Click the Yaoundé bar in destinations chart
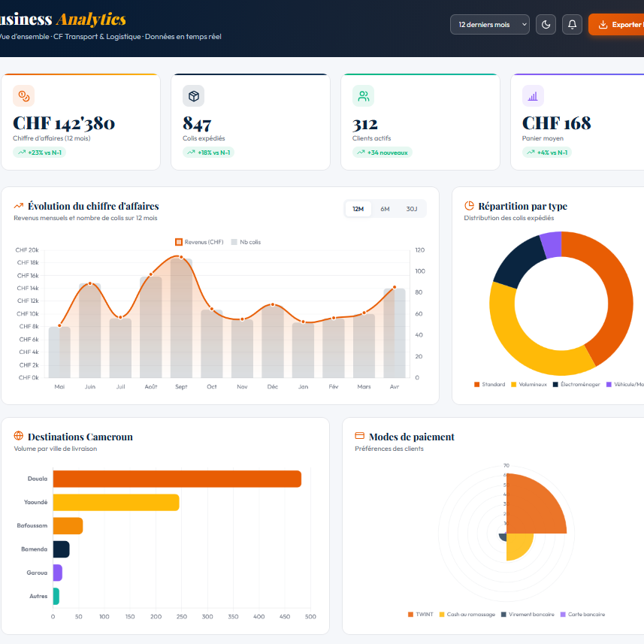Image resolution: width=644 pixels, height=644 pixels. coord(116,502)
